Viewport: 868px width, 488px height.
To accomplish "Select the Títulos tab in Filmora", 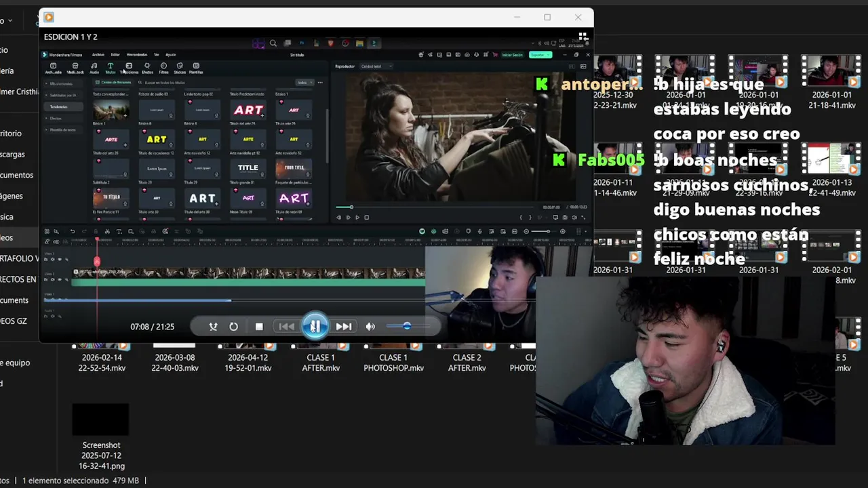I will pyautogui.click(x=111, y=68).
